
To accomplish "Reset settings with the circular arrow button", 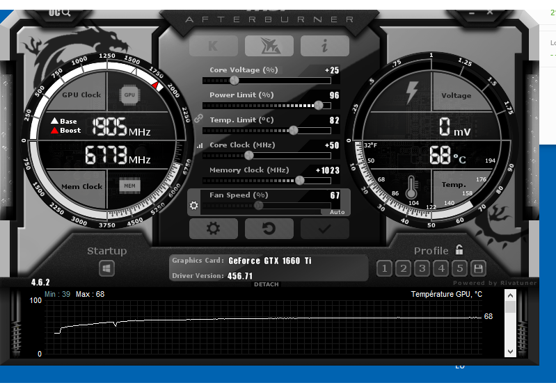I will click(x=269, y=229).
